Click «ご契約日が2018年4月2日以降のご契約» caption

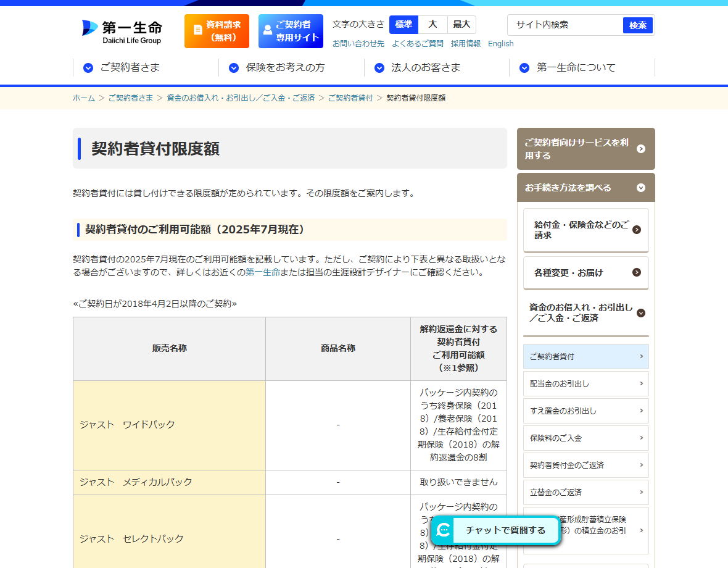[155, 304]
